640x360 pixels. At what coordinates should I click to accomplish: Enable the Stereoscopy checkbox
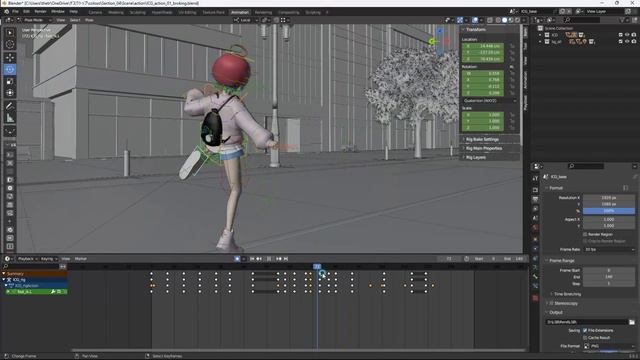coord(551,303)
